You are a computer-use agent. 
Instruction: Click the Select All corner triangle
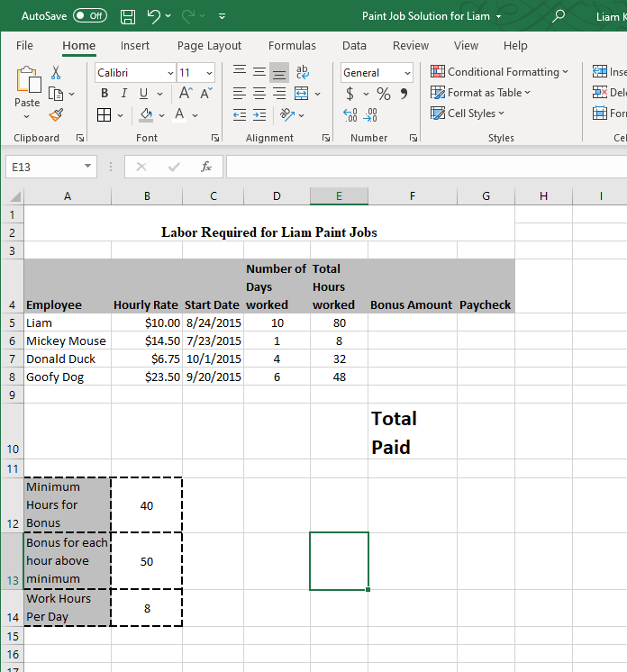15,196
